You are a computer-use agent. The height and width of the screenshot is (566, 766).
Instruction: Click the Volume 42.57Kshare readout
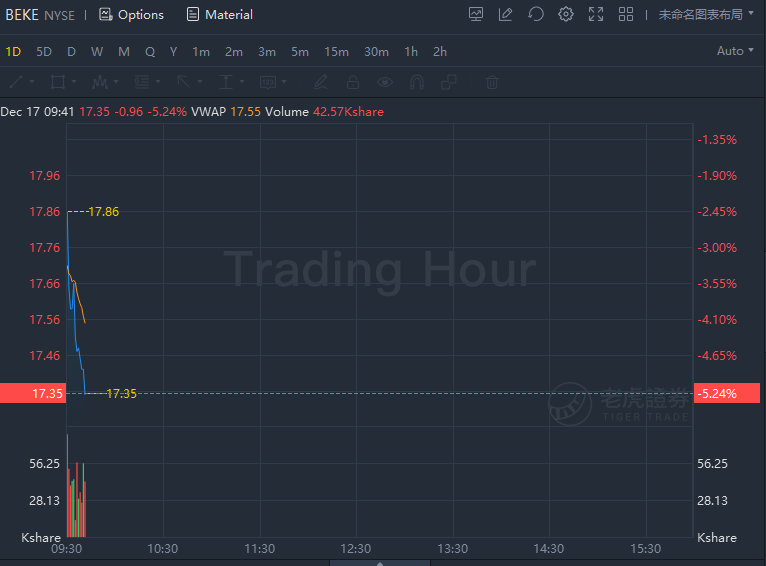click(x=324, y=112)
